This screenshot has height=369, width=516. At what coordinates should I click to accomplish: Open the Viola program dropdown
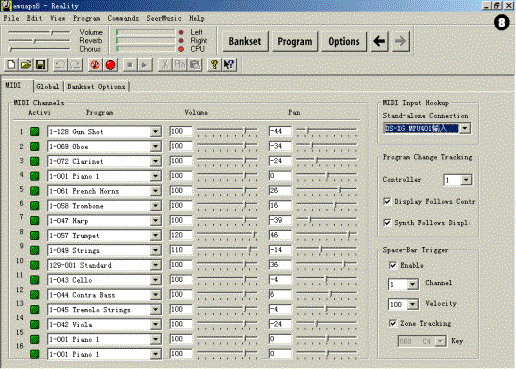click(155, 325)
